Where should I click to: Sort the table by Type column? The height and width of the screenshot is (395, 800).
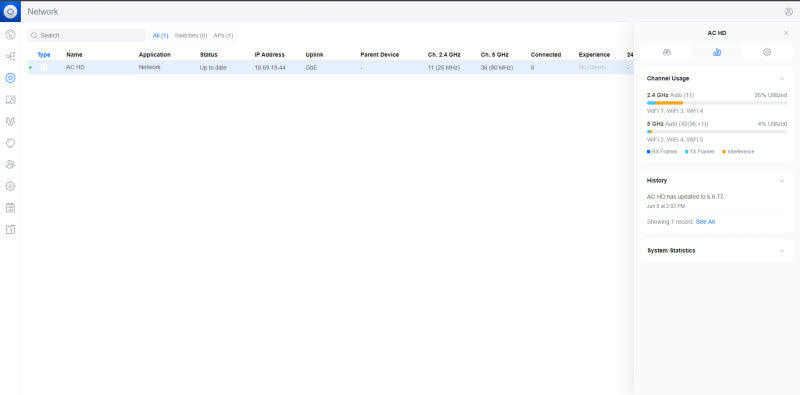(44, 55)
